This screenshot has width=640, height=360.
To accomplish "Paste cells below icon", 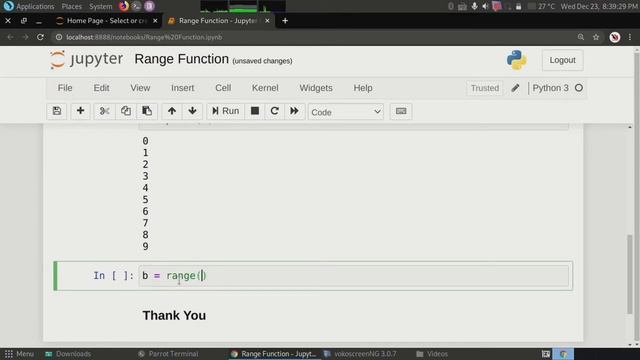I will click(x=147, y=111).
